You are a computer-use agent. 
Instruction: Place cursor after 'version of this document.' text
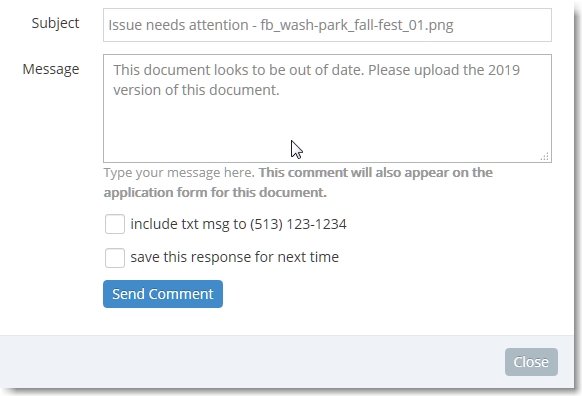coord(280,90)
